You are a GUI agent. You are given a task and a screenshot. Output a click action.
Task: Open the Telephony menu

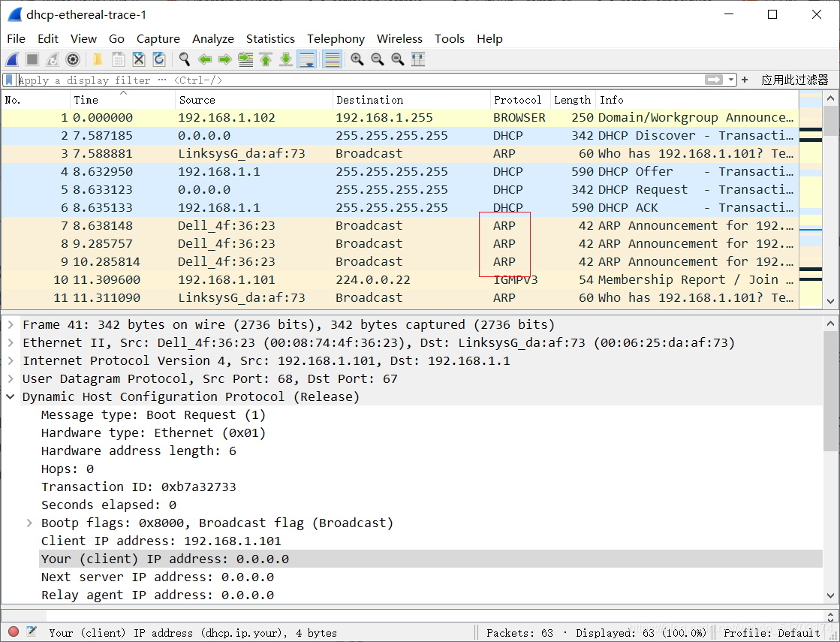coord(336,38)
